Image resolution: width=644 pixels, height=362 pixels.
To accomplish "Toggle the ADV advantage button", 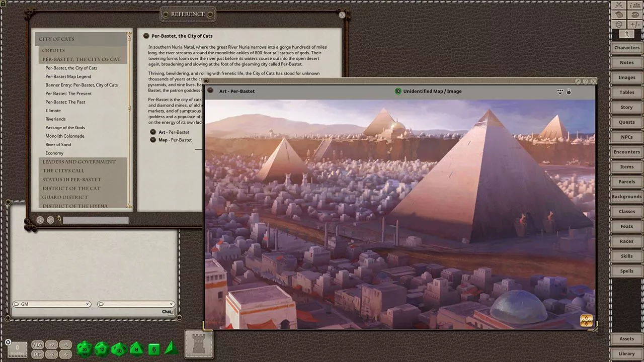I will (x=37, y=345).
